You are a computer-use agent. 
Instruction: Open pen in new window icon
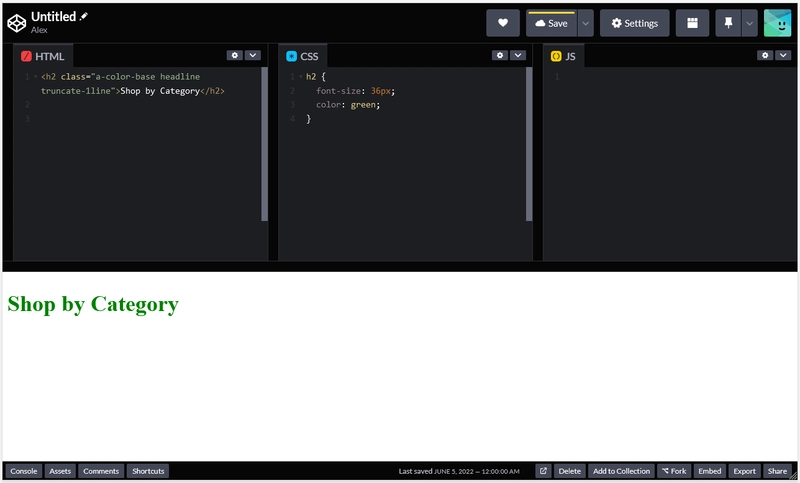(x=543, y=471)
